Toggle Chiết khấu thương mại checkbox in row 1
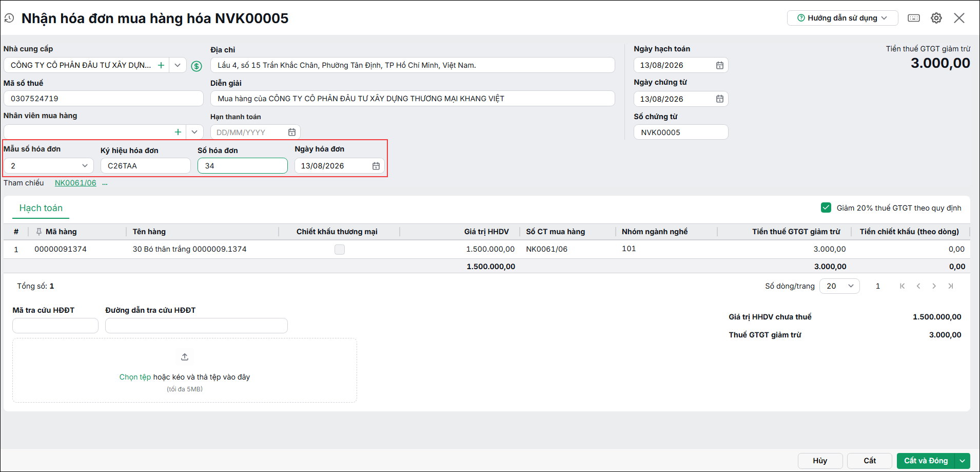Screen dimensions: 980x472 click(x=340, y=250)
